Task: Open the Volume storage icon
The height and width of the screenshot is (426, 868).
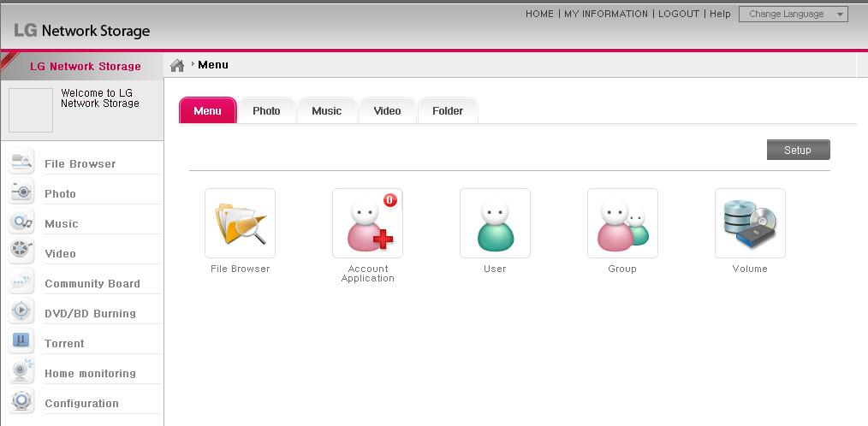Action: point(750,223)
